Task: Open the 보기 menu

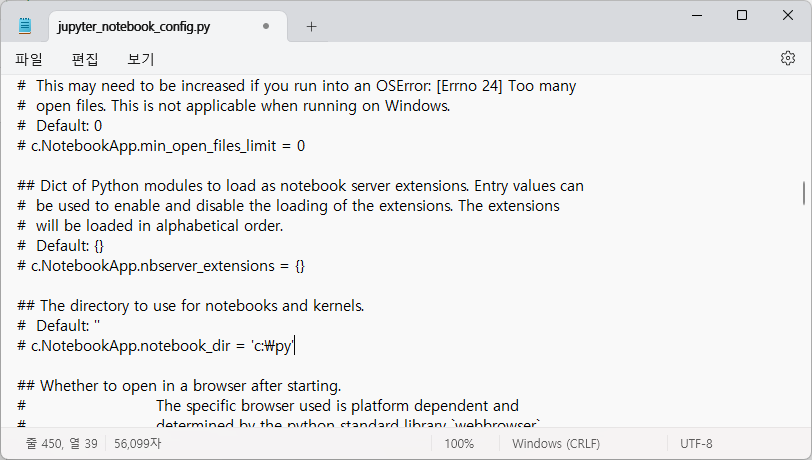Action: [141, 59]
